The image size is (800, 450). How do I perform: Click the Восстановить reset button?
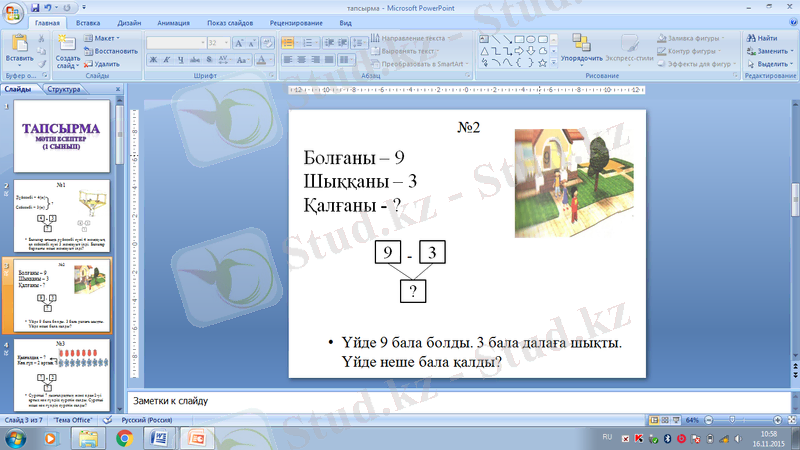point(111,51)
